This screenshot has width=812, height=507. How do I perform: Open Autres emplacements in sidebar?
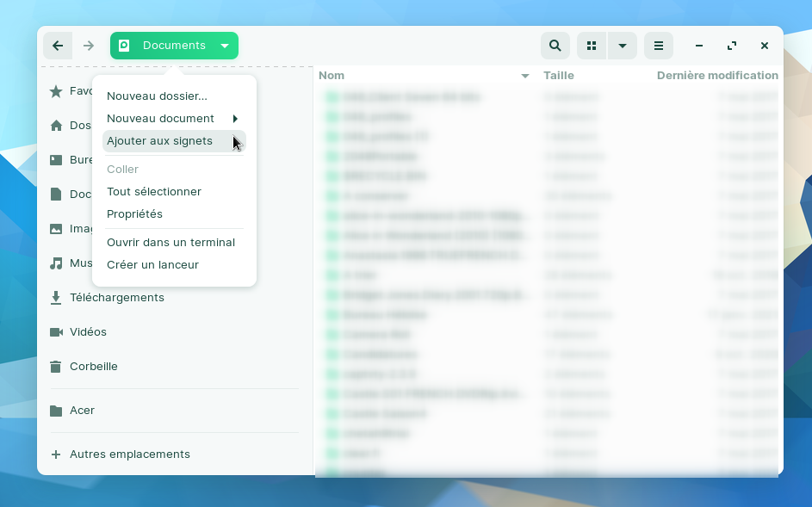pos(129,454)
